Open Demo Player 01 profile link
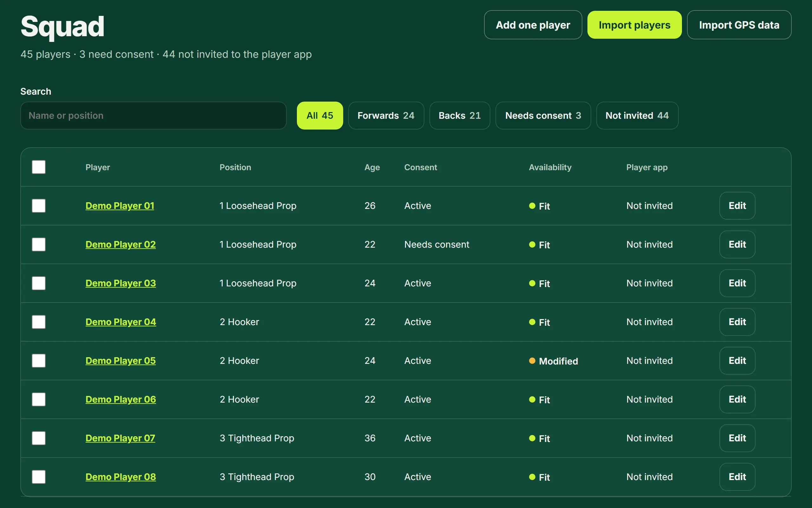 (x=120, y=206)
